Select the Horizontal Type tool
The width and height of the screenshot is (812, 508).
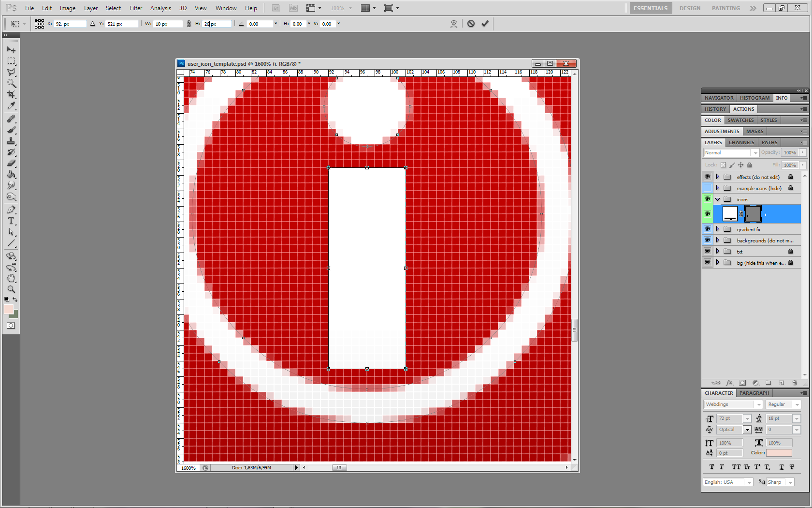click(x=11, y=221)
